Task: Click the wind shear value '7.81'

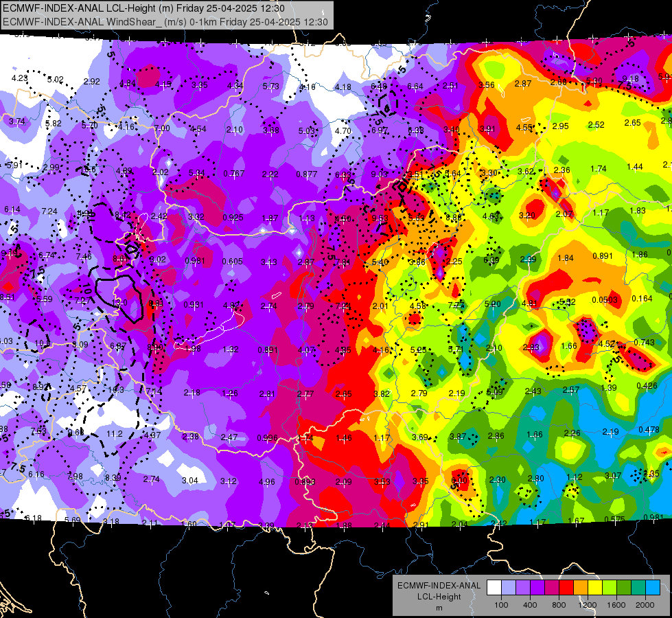Action: (x=343, y=262)
